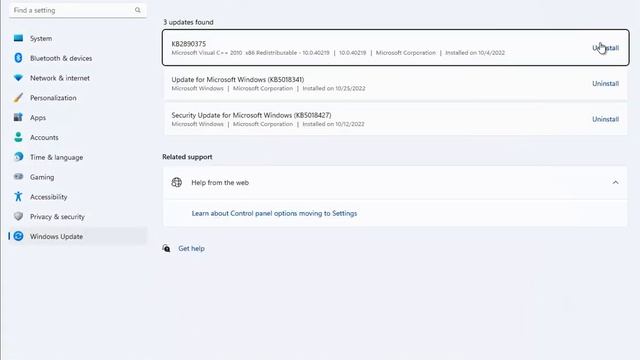Select the KB2890375 title text
Image resolution: width=640 pixels, height=360 pixels.
coord(189,44)
